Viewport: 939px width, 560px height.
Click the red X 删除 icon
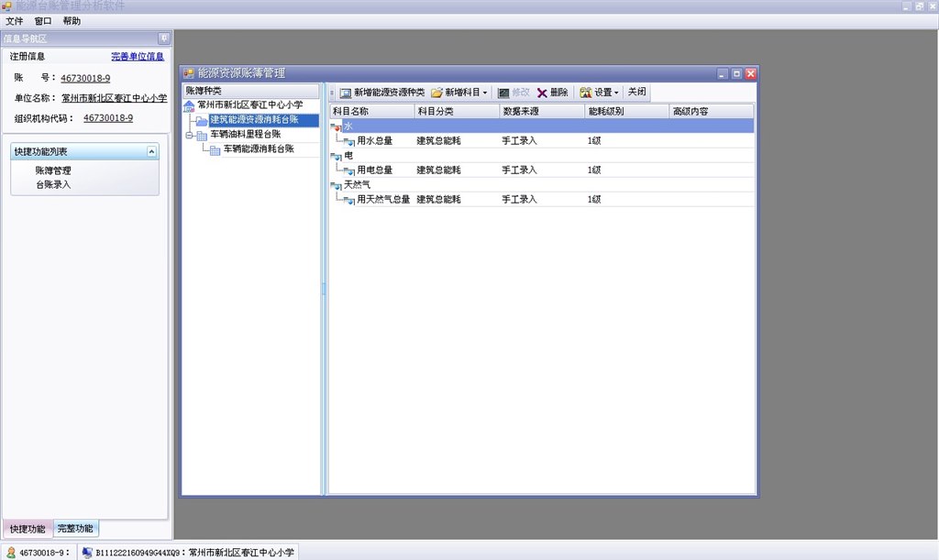coord(542,93)
